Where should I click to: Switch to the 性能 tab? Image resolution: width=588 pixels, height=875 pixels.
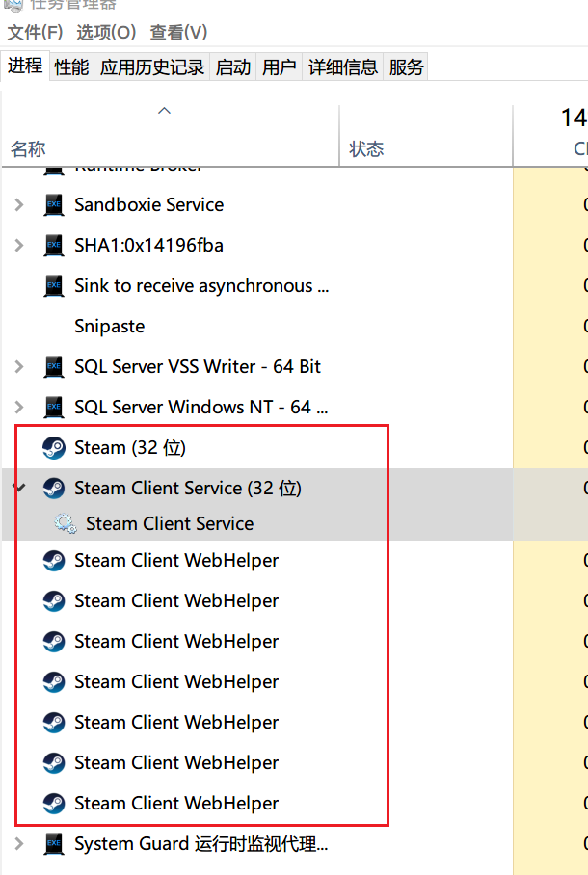[x=71, y=66]
